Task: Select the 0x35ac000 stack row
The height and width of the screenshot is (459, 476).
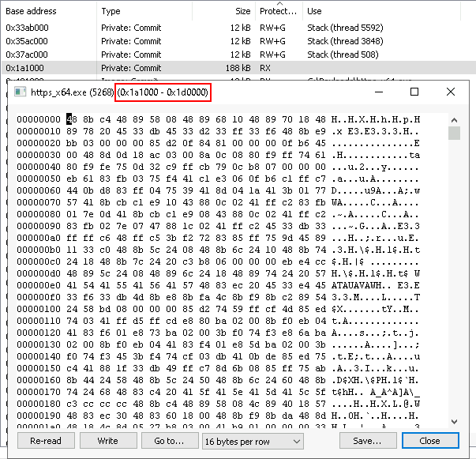Action: coord(47,40)
